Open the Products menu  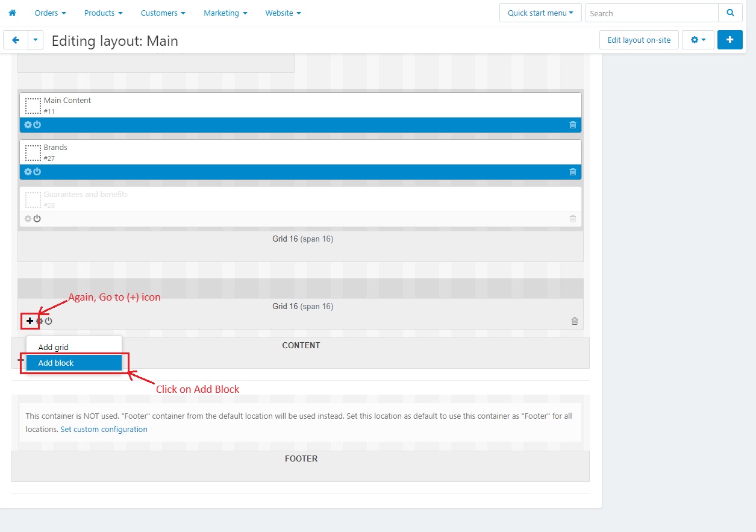103,13
